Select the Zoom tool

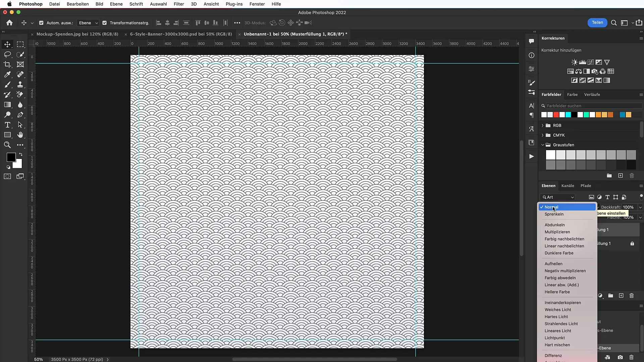coord(7,145)
